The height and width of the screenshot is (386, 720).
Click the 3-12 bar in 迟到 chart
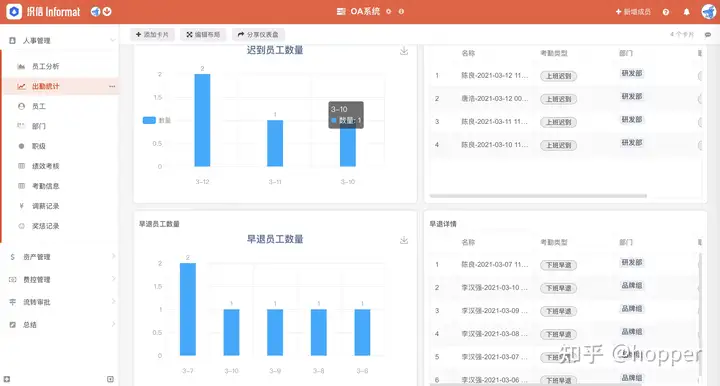pos(202,120)
